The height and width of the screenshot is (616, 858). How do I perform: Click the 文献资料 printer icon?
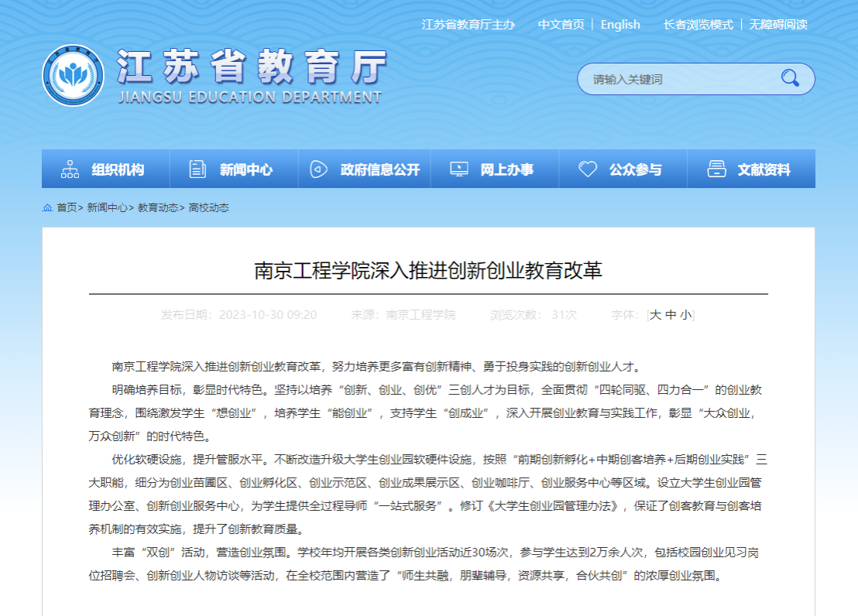pyautogui.click(x=716, y=169)
